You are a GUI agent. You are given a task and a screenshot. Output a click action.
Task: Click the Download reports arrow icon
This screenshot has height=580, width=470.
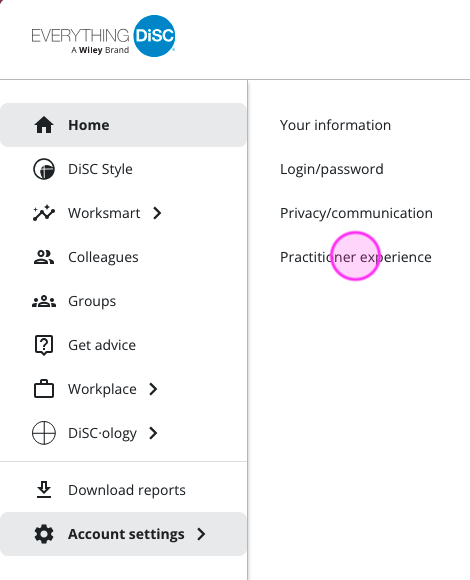(x=44, y=490)
